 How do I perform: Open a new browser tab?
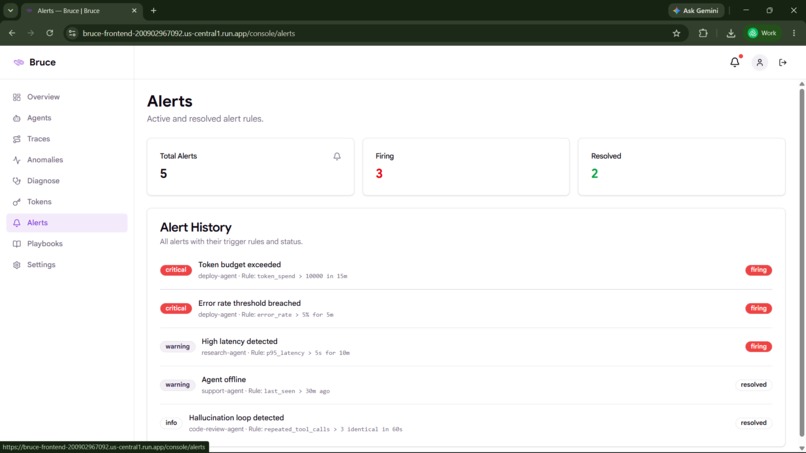pyautogui.click(x=153, y=10)
